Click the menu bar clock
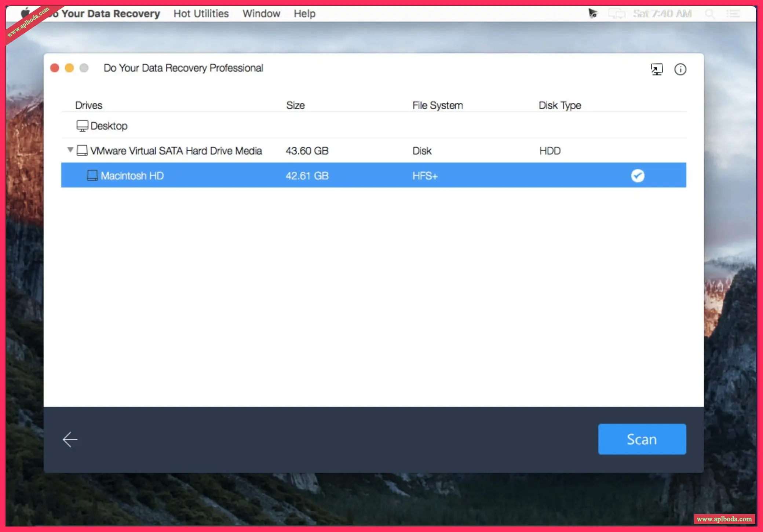This screenshot has height=532, width=763. (662, 14)
